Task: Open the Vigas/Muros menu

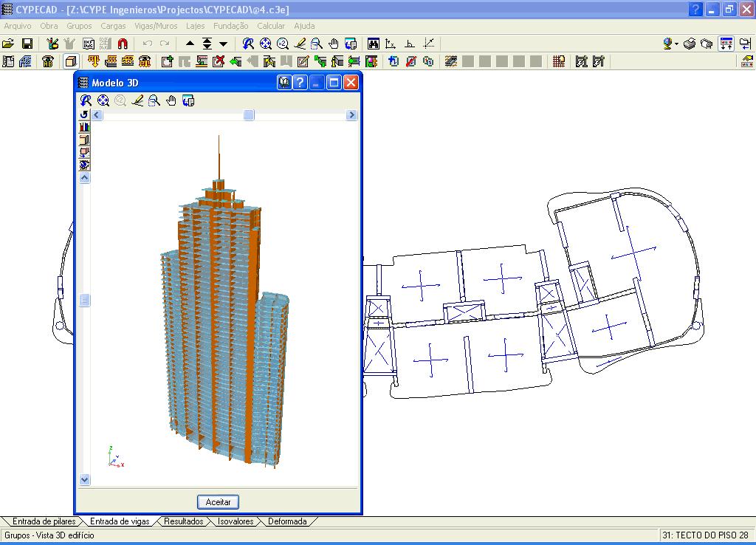Action: click(x=157, y=26)
